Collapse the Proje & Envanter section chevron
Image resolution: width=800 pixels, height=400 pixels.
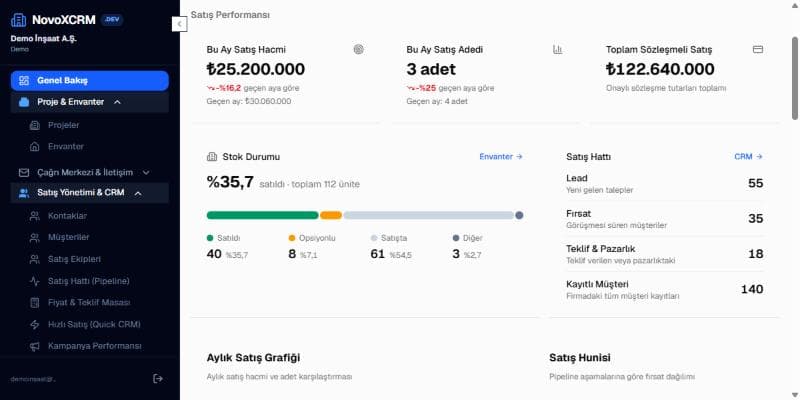117,102
